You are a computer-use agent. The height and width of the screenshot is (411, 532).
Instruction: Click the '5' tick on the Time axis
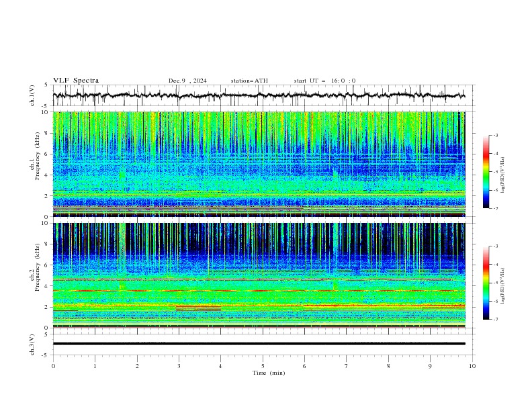[x=263, y=366]
